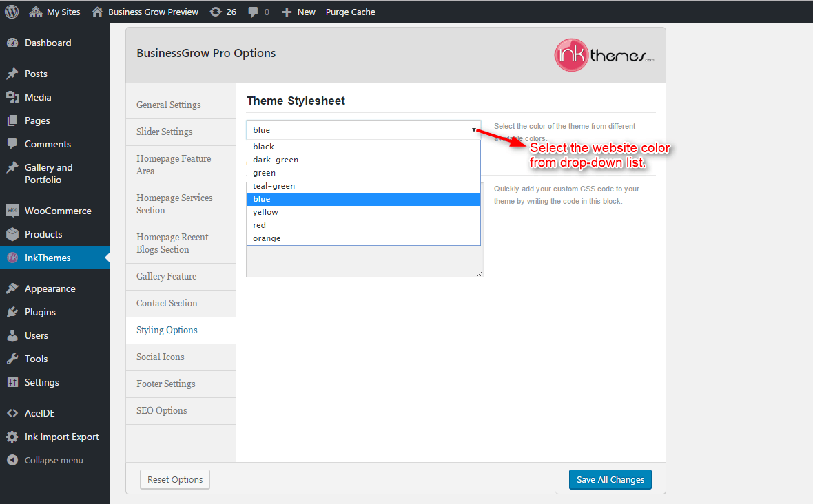Click the Media icon in sidebar
The image size is (813, 504).
12,97
